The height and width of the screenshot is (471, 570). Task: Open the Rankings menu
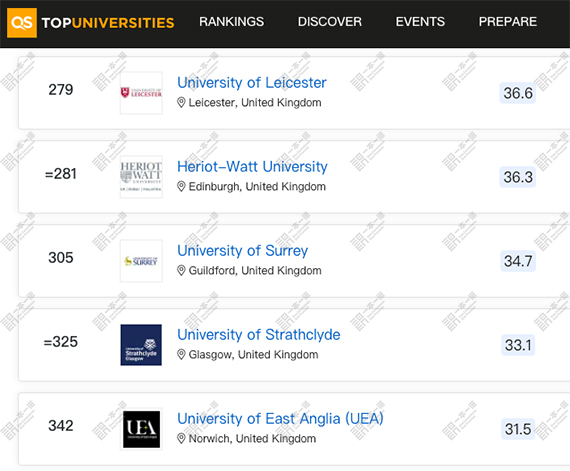pyautogui.click(x=232, y=22)
